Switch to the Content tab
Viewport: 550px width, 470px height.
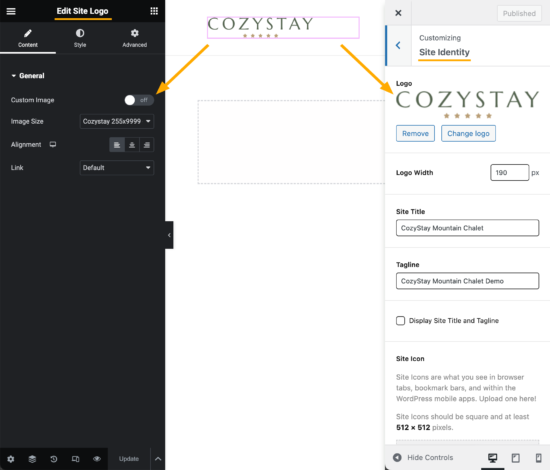[28, 39]
